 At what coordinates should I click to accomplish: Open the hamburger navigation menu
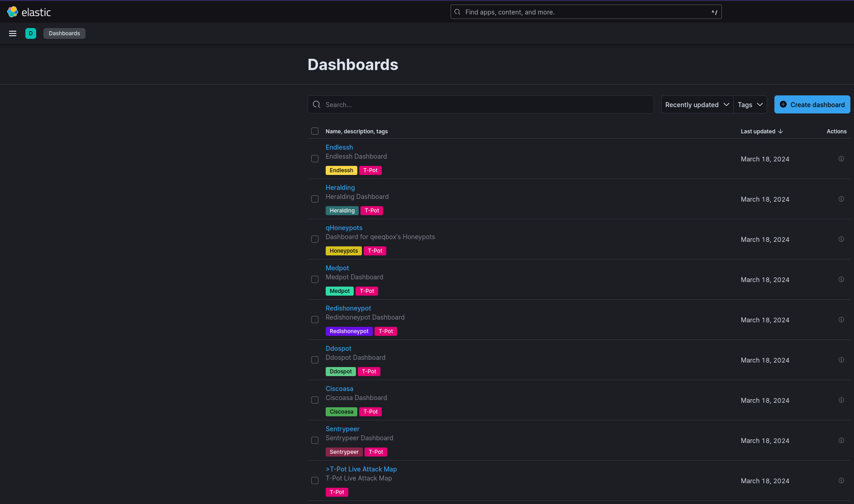(x=13, y=33)
